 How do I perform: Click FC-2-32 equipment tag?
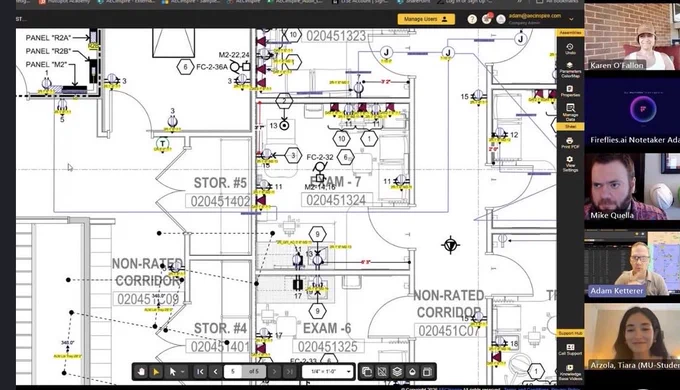coord(320,157)
